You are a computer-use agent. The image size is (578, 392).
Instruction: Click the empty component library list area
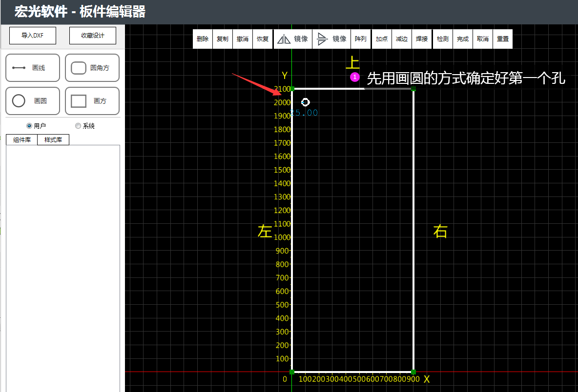pyautogui.click(x=63, y=268)
